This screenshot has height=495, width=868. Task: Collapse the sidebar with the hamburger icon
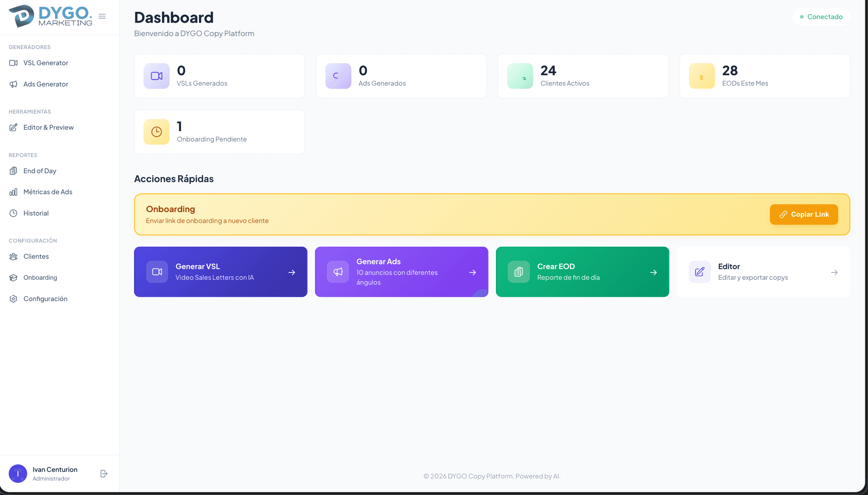(x=102, y=16)
